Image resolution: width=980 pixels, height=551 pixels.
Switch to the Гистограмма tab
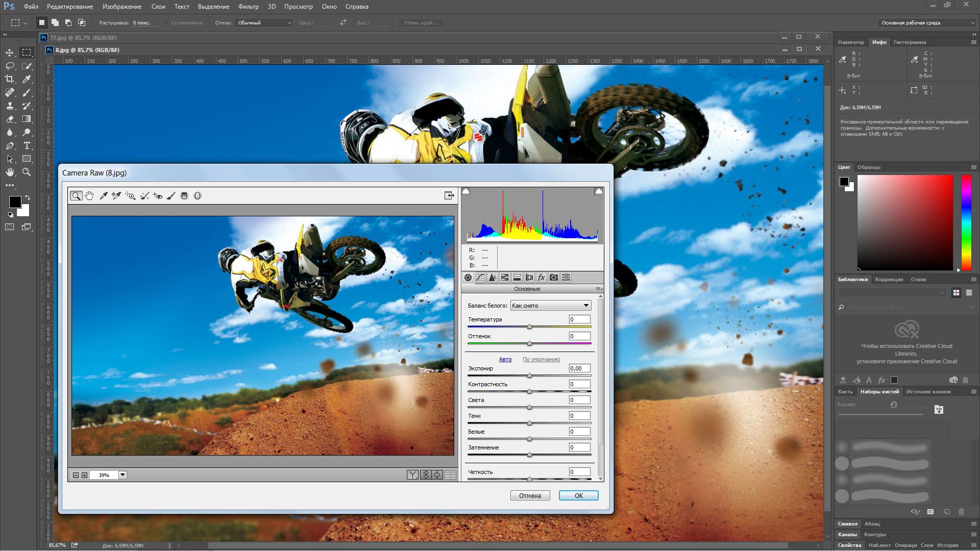pos(910,42)
